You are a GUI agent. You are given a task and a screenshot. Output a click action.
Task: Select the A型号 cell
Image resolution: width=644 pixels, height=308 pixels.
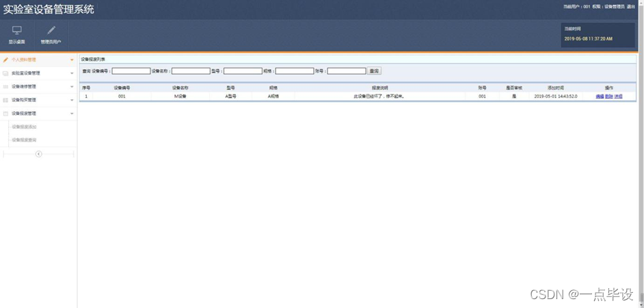coord(230,97)
